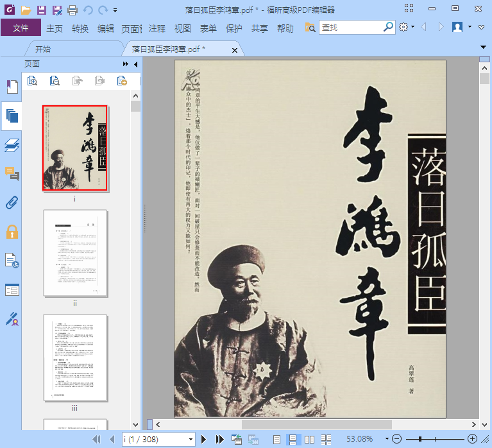Enlarge page thumbnails icon
Screen dimensions: 492x448
point(32,81)
